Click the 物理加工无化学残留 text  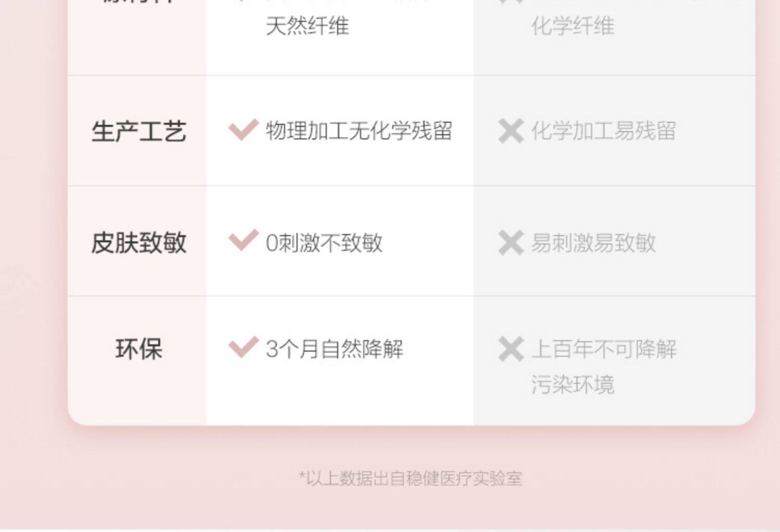point(359,131)
